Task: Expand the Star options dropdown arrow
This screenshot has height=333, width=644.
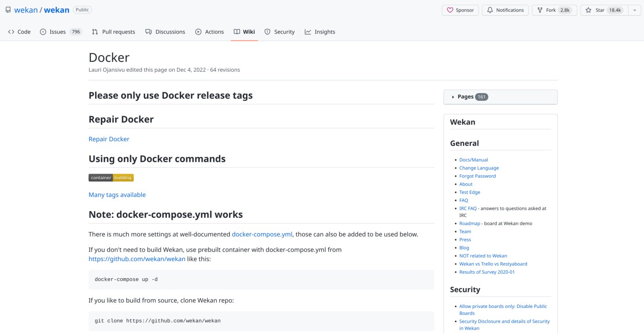Action: [634, 10]
